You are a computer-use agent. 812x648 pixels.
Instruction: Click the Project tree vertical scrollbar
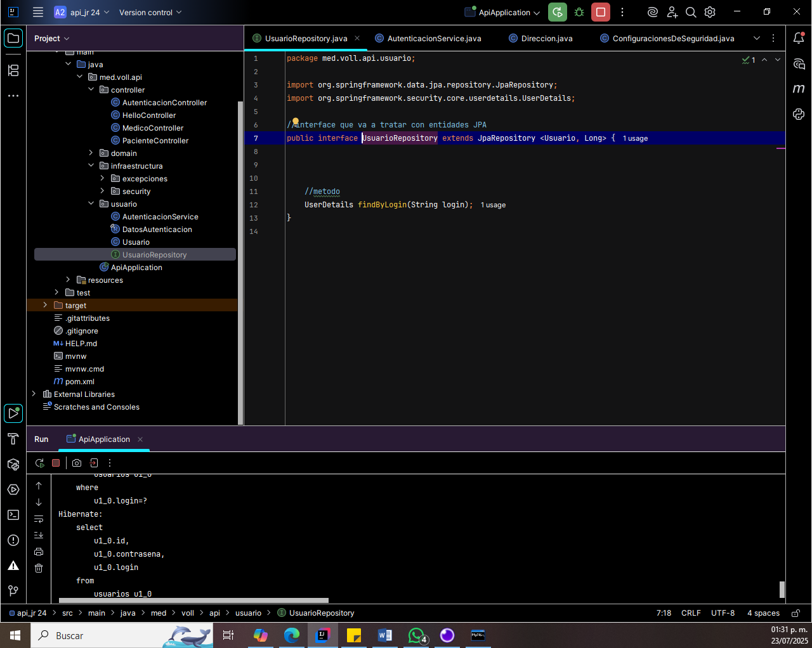coord(240,262)
